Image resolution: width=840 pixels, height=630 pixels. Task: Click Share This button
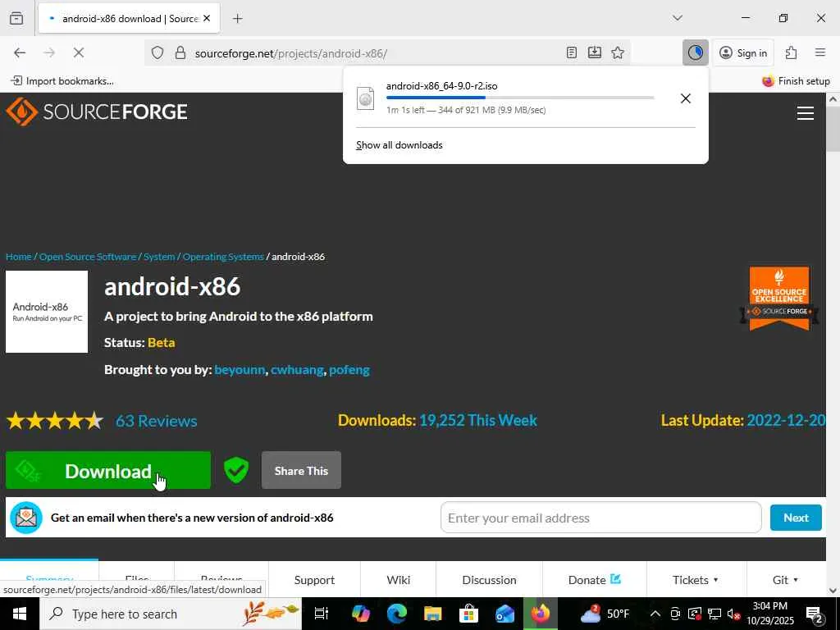pyautogui.click(x=301, y=470)
